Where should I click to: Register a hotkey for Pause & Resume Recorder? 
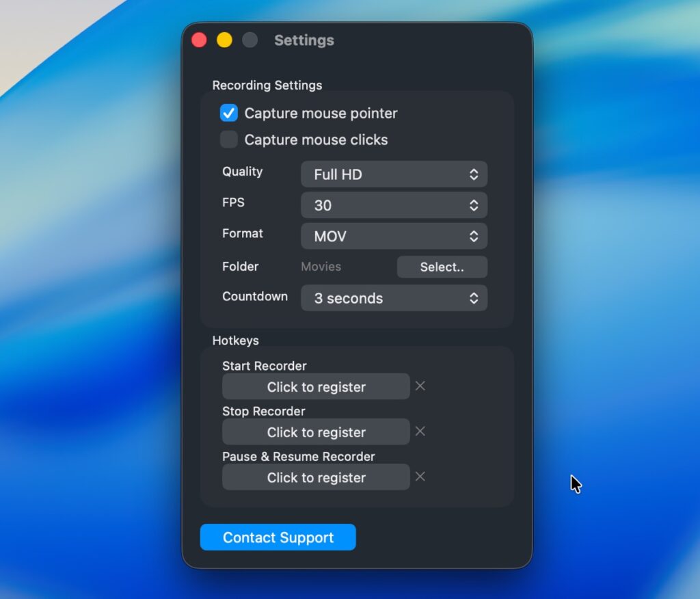coord(316,477)
